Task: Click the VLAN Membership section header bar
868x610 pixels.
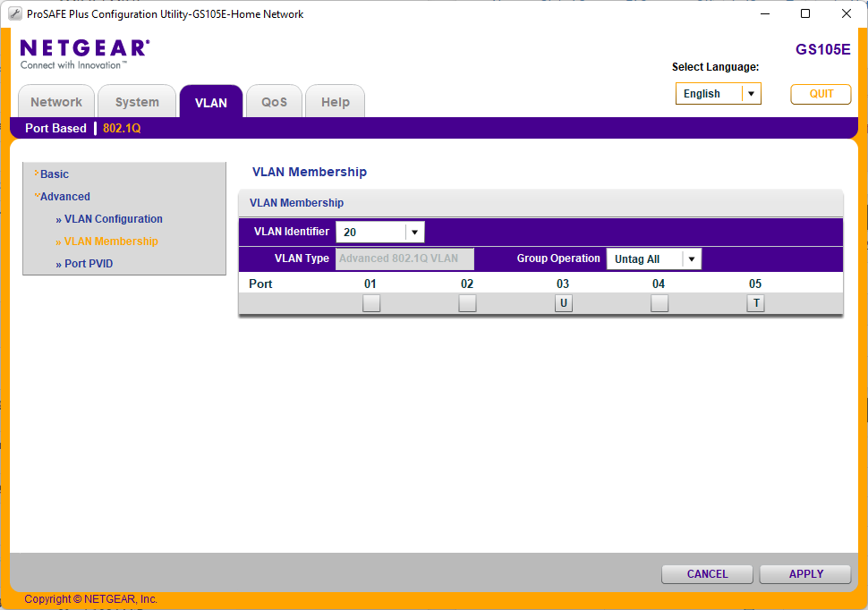Action: pos(540,203)
